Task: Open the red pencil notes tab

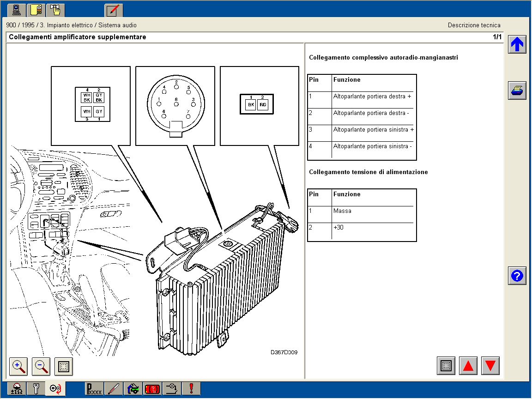Action: pos(114,10)
